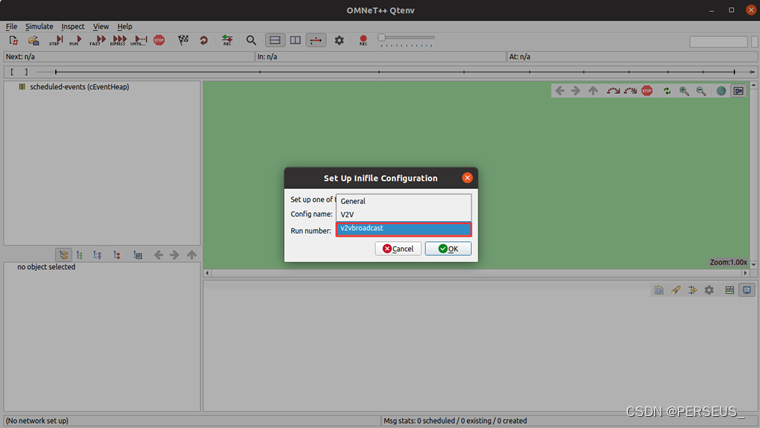Open the eventlog recording filter icon
The height and width of the screenshot is (428, 760).
(x=227, y=41)
